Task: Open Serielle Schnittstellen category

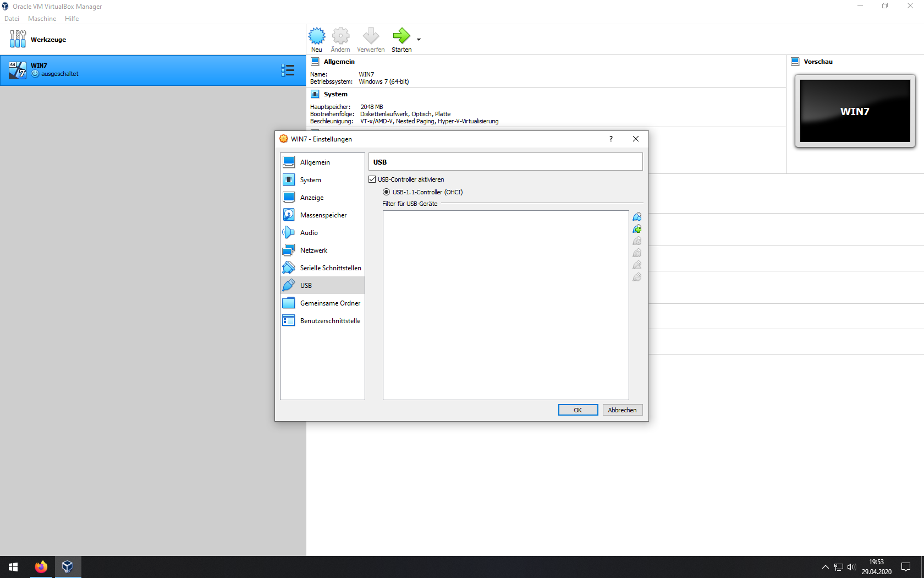Action: tap(322, 268)
